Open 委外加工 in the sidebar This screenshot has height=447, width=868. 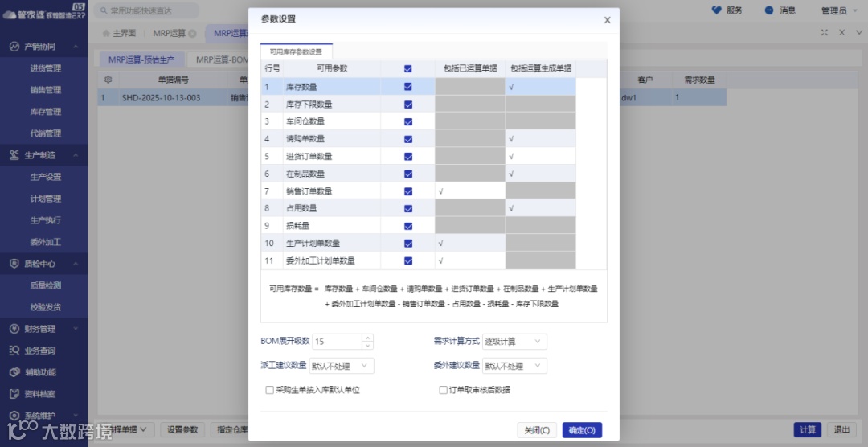click(x=45, y=242)
